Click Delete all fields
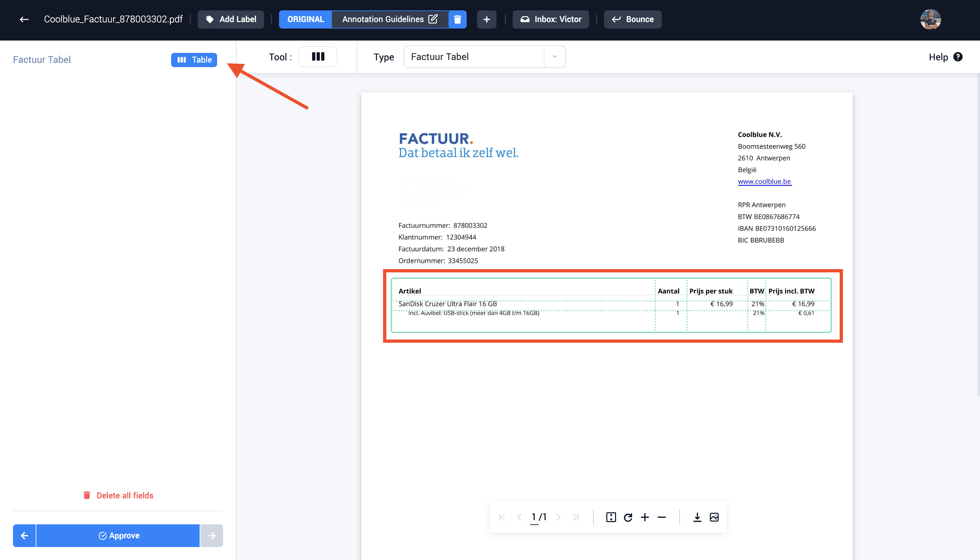The width and height of the screenshot is (980, 560). tap(118, 495)
